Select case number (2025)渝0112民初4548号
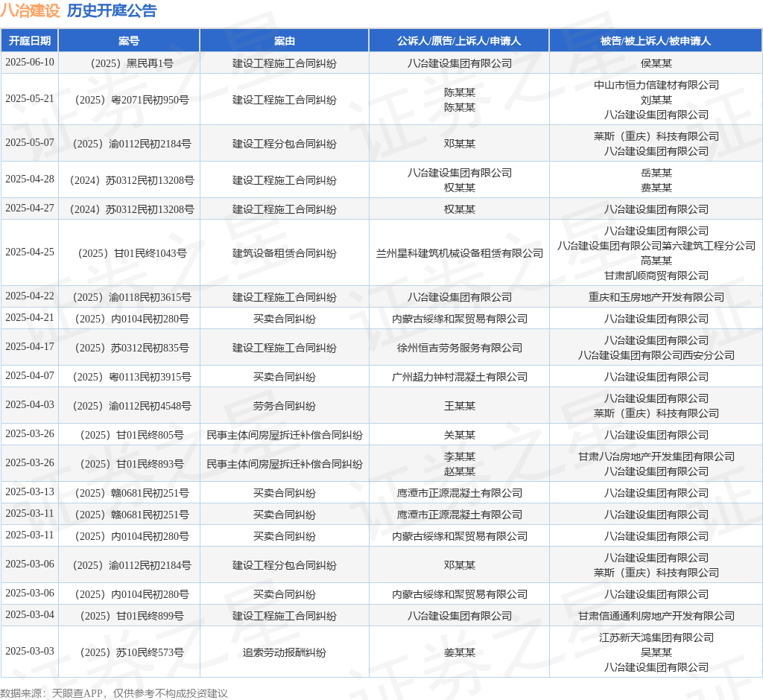Image resolution: width=763 pixels, height=700 pixels. pyautogui.click(x=129, y=406)
